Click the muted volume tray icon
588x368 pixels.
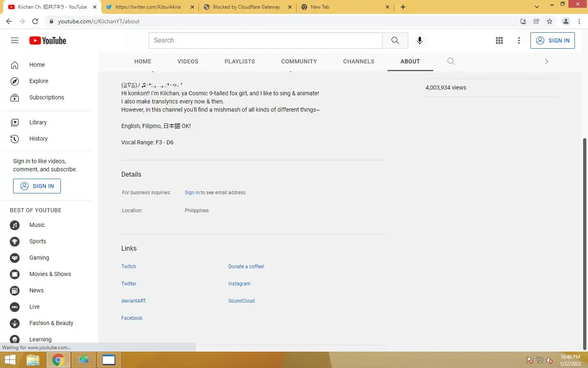tap(550, 360)
